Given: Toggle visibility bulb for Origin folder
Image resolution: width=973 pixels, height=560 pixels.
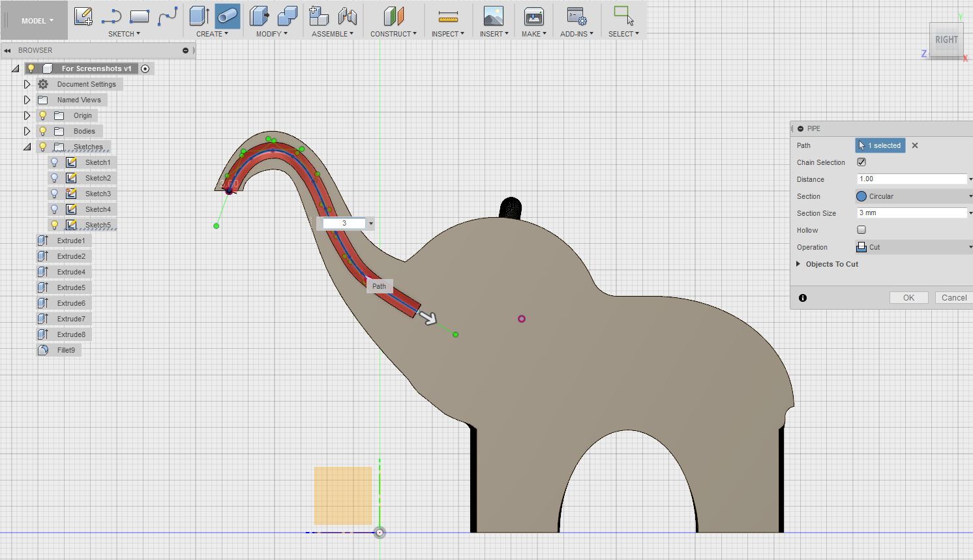Looking at the screenshot, I should [x=43, y=115].
